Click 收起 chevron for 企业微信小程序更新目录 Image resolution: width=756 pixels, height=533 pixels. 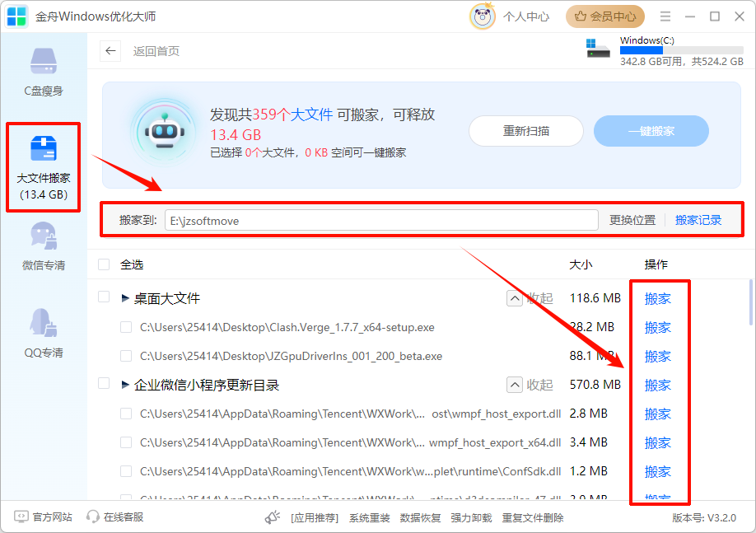(515, 385)
